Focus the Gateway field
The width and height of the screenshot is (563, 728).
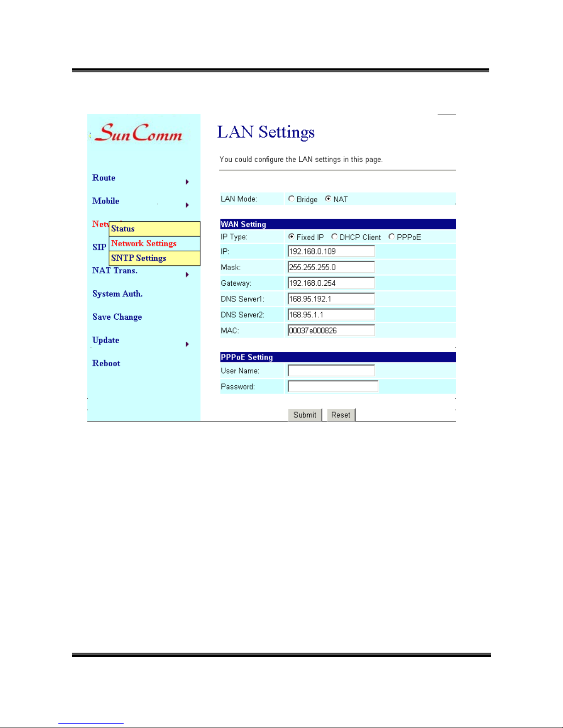click(331, 283)
